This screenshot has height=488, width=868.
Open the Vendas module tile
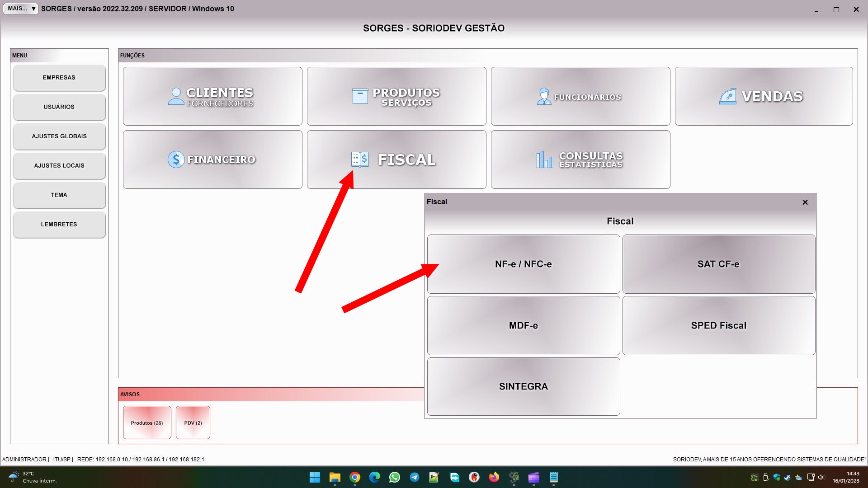tap(764, 96)
